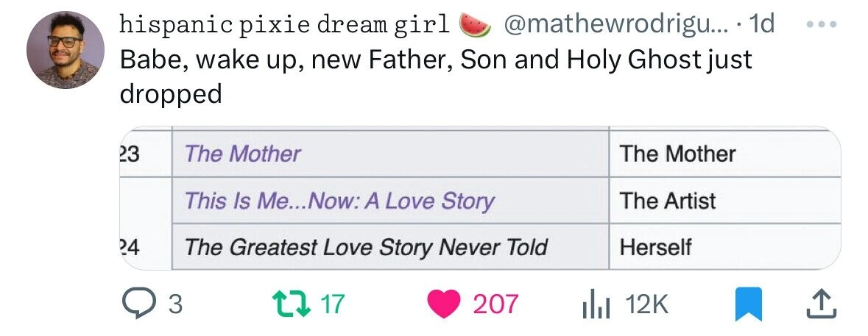Click the italic purple "The Mother" title link
Image resolution: width=868 pixels, height=336 pixels.
click(x=242, y=154)
